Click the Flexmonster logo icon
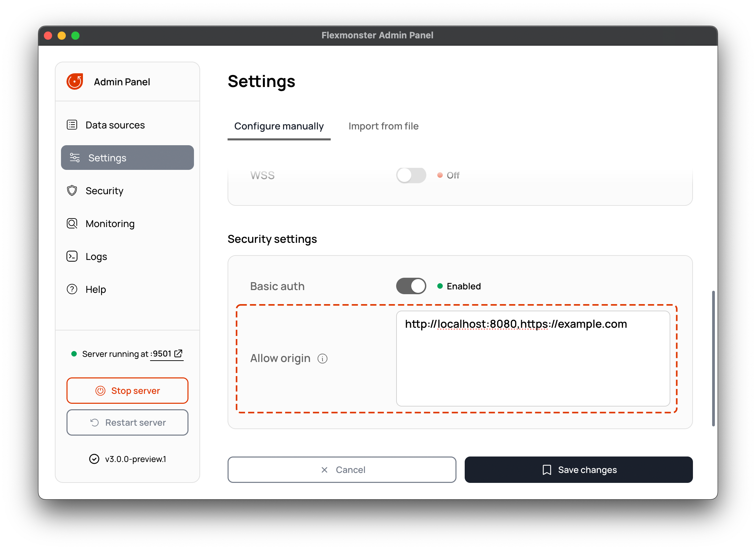 click(75, 82)
